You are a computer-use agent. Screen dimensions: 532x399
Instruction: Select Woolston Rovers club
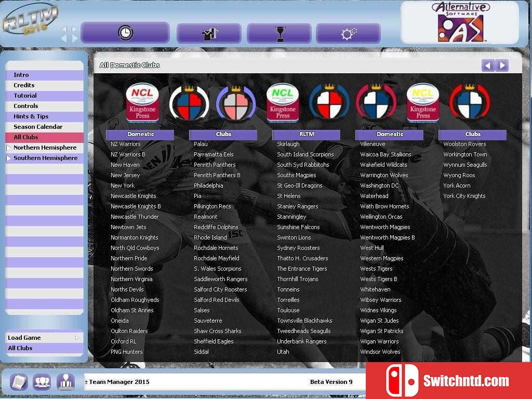(464, 144)
